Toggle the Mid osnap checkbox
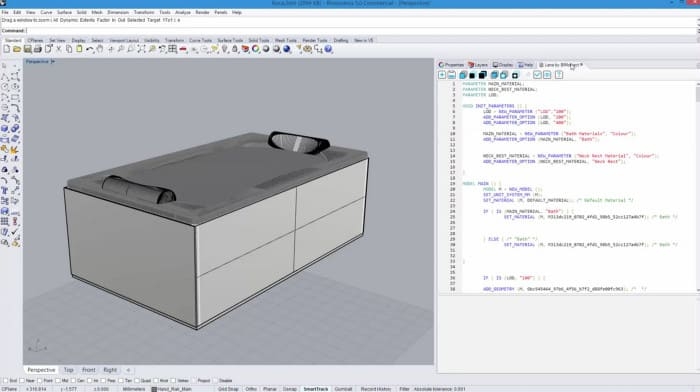The image size is (700, 392). coord(58,381)
